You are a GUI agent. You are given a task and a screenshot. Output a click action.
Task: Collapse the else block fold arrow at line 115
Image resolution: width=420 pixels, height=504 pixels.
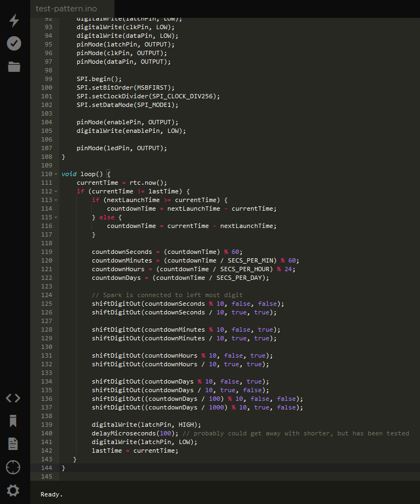56,218
